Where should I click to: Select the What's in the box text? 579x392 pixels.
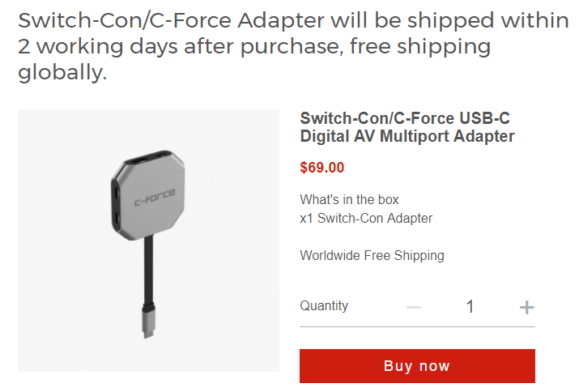(349, 199)
